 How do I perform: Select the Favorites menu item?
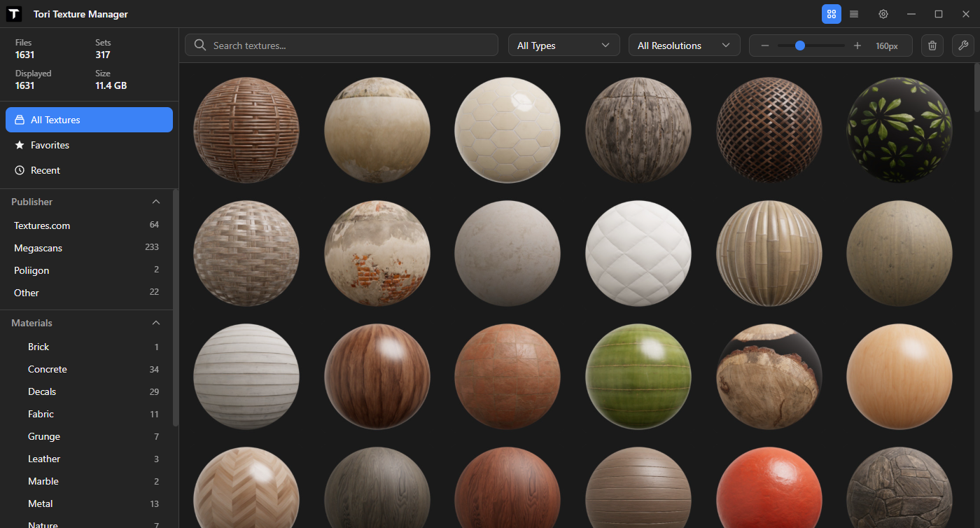[x=50, y=145]
